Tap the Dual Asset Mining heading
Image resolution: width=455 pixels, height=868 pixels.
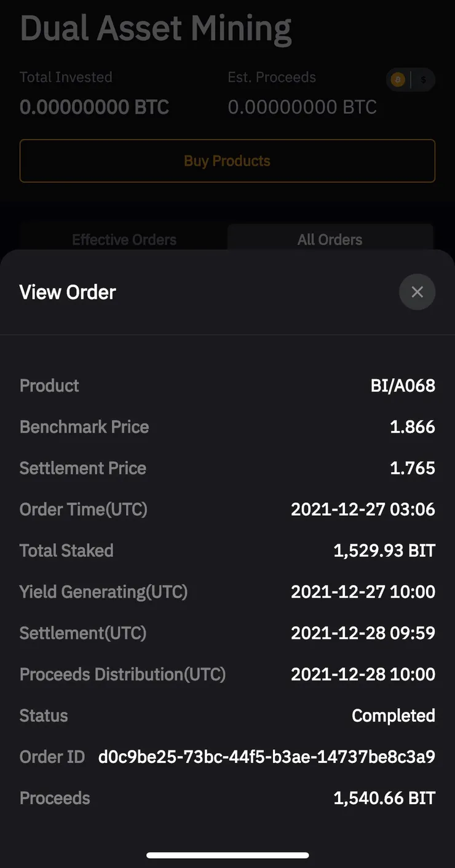click(x=156, y=29)
